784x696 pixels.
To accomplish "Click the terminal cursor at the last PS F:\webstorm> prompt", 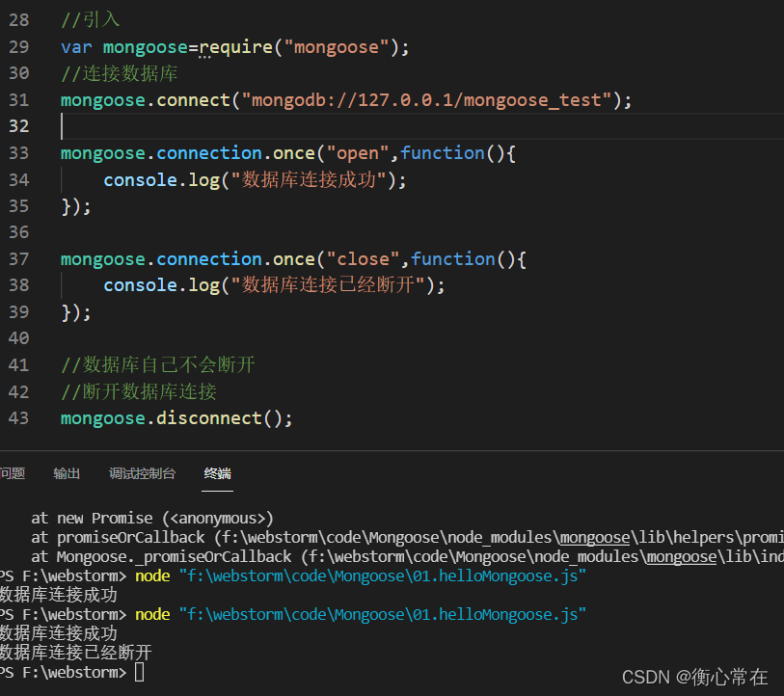I will [140, 673].
